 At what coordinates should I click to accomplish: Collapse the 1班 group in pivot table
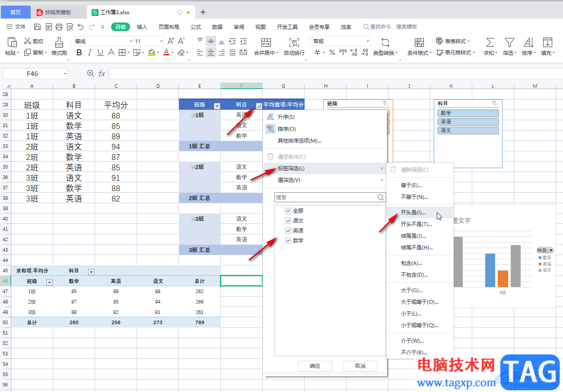point(193,115)
